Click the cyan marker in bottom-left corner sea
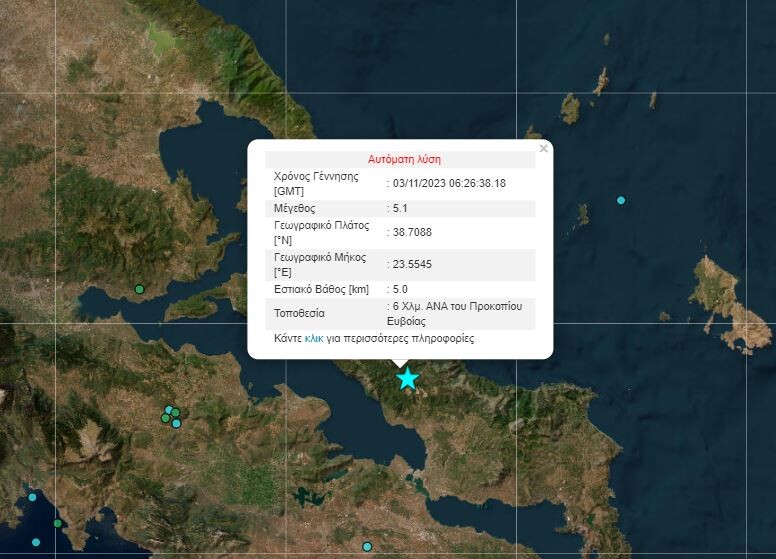Image resolution: width=776 pixels, height=559 pixels. click(36, 542)
